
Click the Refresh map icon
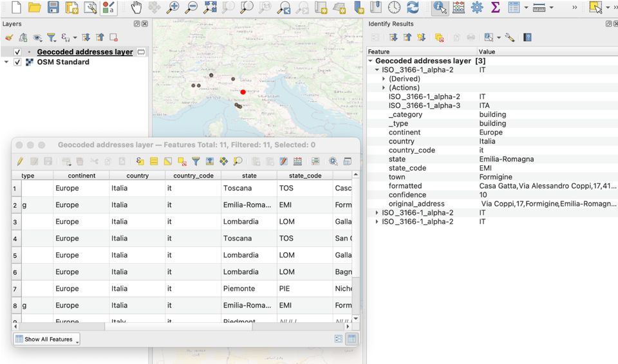413,8
